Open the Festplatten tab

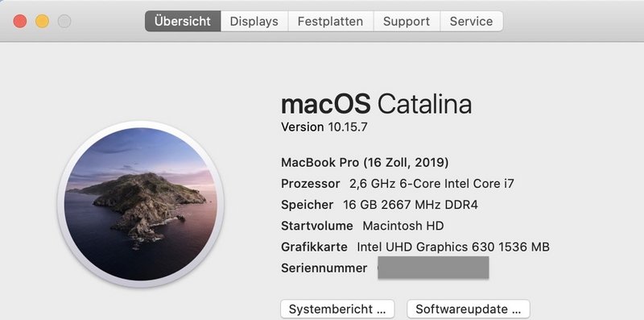click(331, 22)
